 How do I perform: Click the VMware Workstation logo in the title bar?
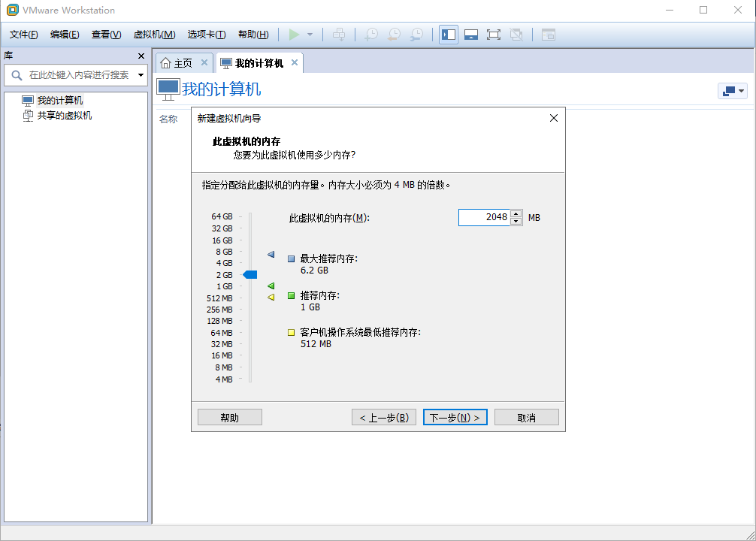(x=13, y=10)
